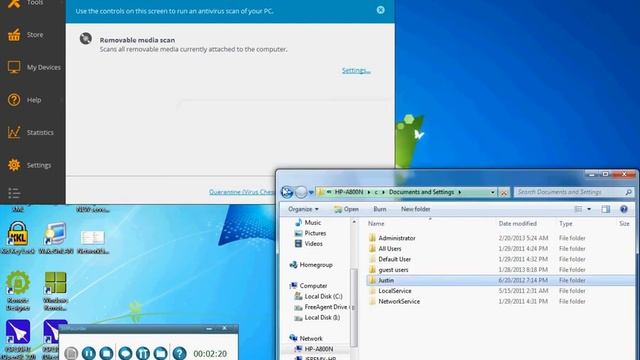Viewport: 640px width, 360px height.
Task: Click the change view icon in Explorer
Action: (x=578, y=209)
